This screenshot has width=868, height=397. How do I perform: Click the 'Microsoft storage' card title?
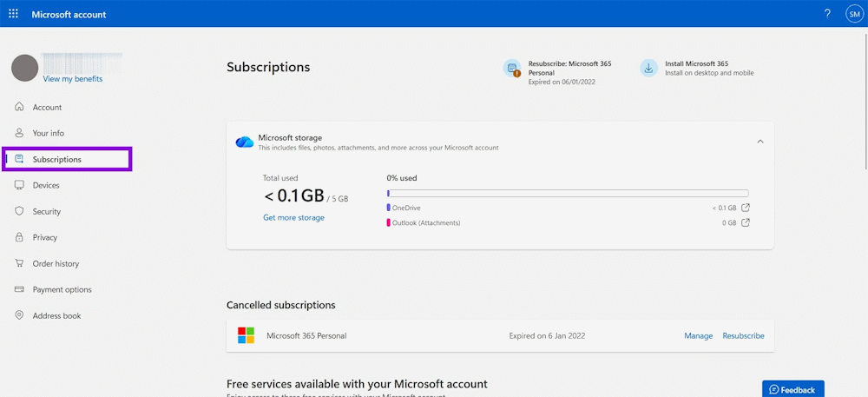click(290, 137)
